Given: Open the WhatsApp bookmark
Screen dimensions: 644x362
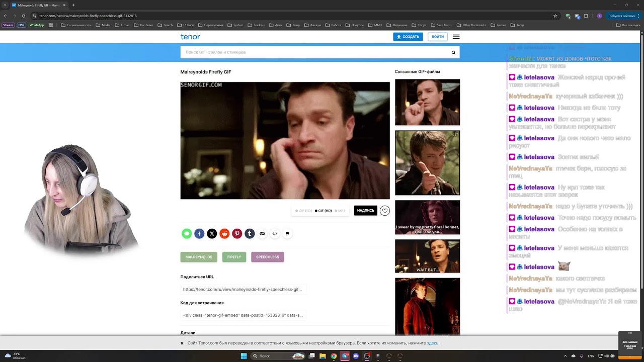Looking at the screenshot, I should click(x=37, y=25).
